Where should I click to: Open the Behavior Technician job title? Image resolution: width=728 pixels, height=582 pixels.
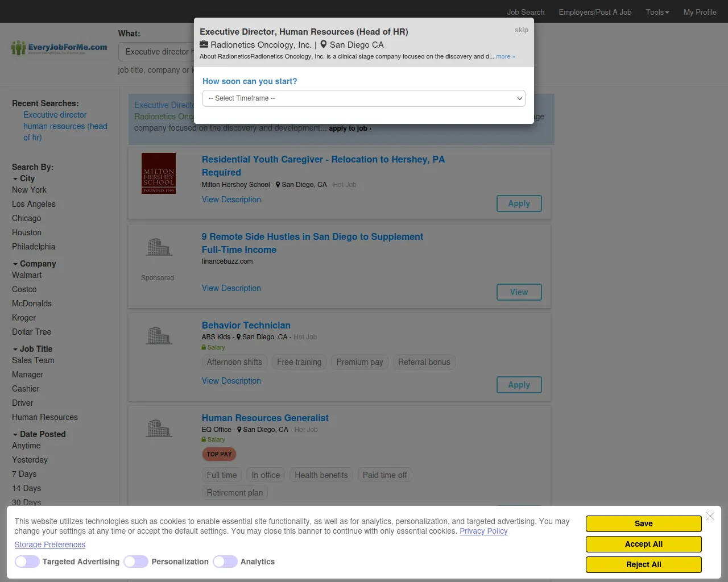click(x=246, y=325)
